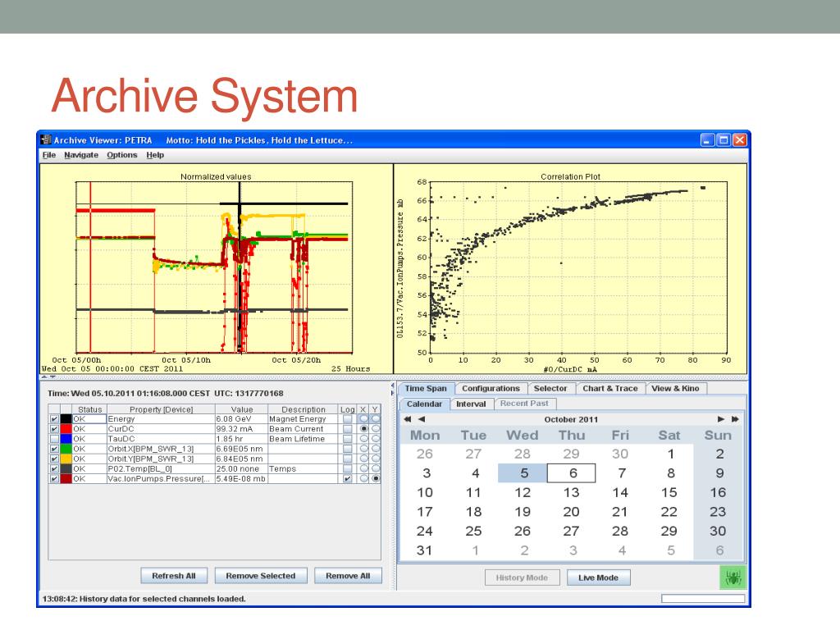Image resolution: width=840 pixels, height=630 pixels.
Task: Select the Time Span tab
Action: click(x=426, y=388)
